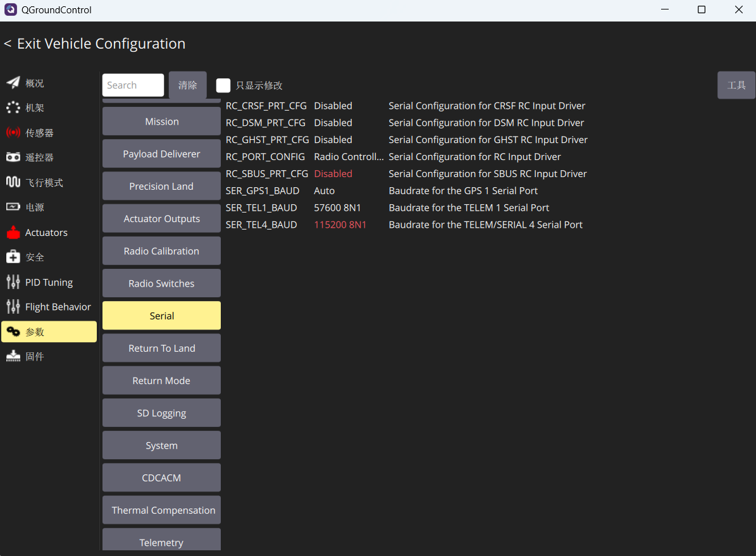Select the Telemetry parameter group

[x=161, y=540]
